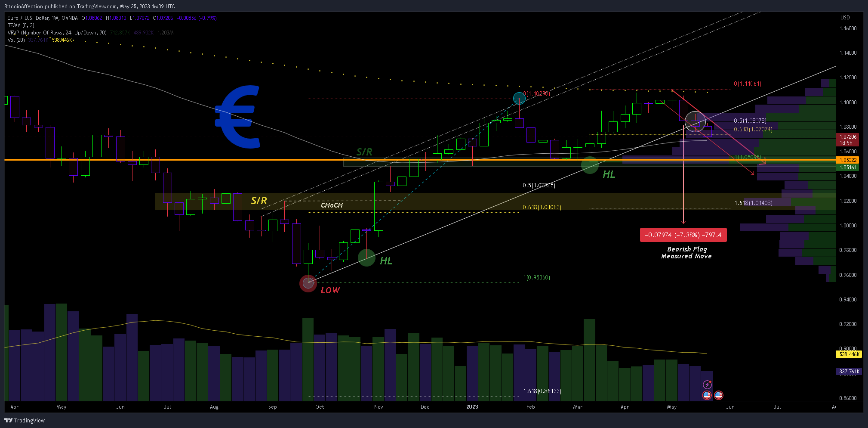Click the red 1.07206 current price label
868x428 pixels.
tap(848, 140)
